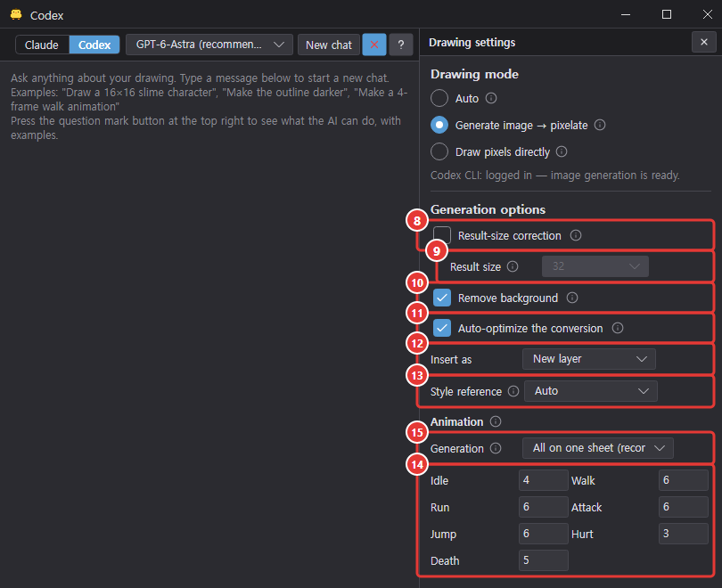Screen dimensions: 722x588
Task: Click info icon beside Draw pixels directly
Action: click(x=562, y=151)
